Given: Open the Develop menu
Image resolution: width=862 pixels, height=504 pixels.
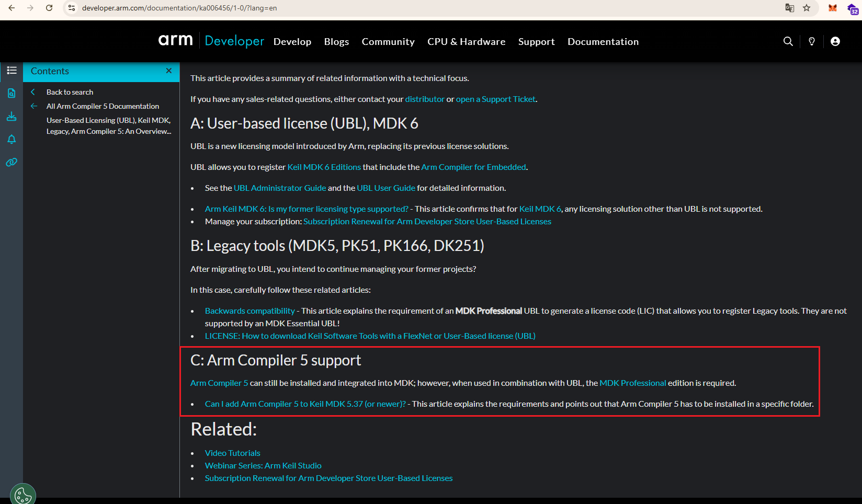Looking at the screenshot, I should (292, 42).
